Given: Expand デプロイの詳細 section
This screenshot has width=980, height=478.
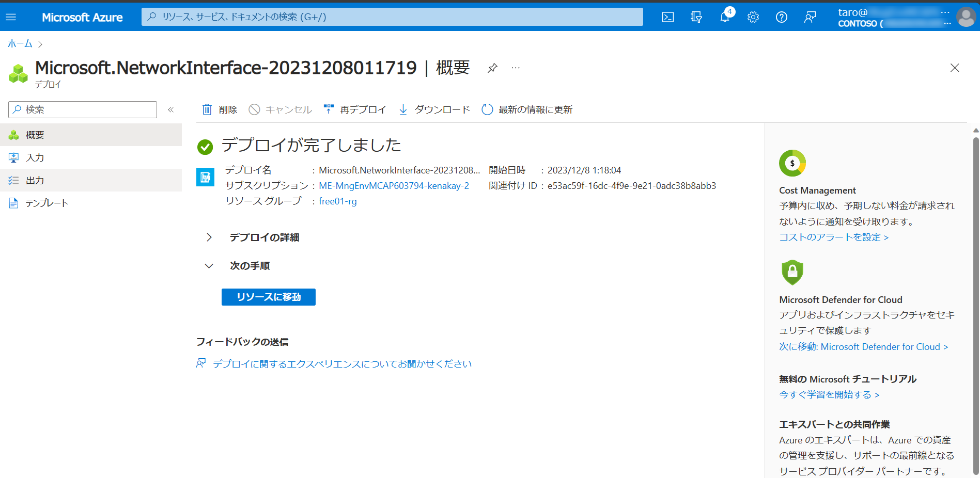Looking at the screenshot, I should point(264,237).
